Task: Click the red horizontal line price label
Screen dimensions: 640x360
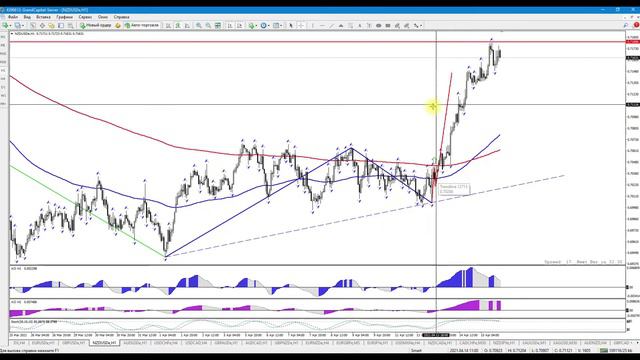Action: point(633,42)
